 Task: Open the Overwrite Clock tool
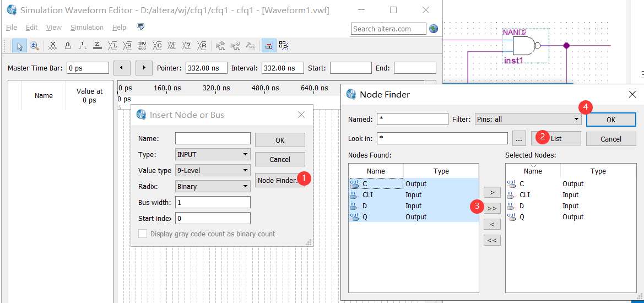pyautogui.click(x=172, y=46)
